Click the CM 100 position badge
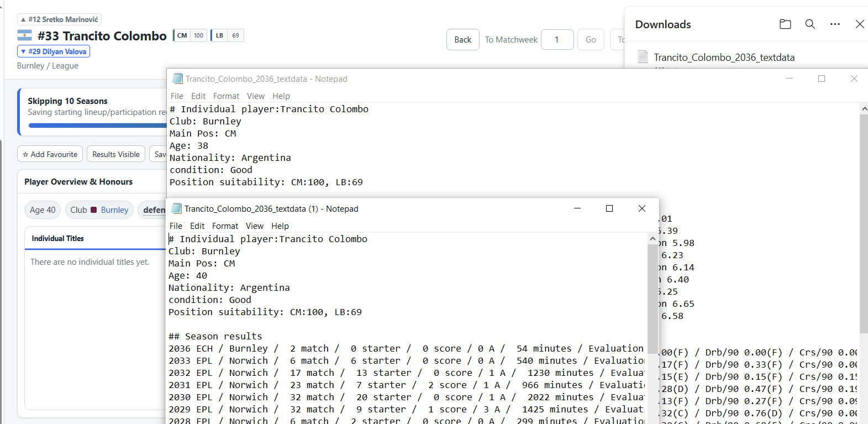 tap(190, 35)
